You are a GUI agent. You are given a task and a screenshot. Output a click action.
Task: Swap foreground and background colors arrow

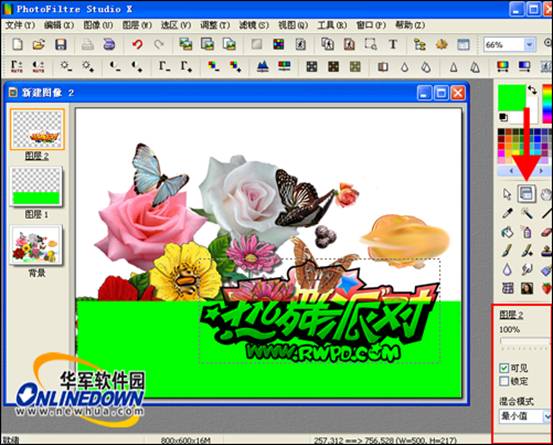coord(532,90)
